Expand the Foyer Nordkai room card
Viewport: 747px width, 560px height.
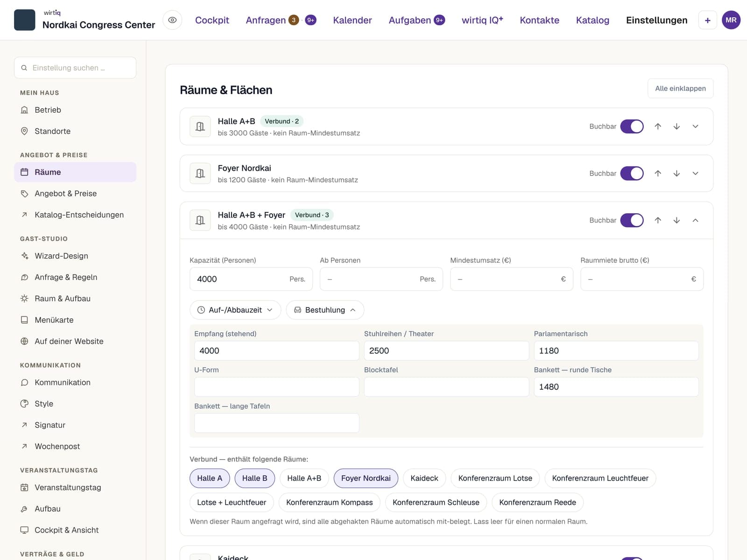[695, 173]
